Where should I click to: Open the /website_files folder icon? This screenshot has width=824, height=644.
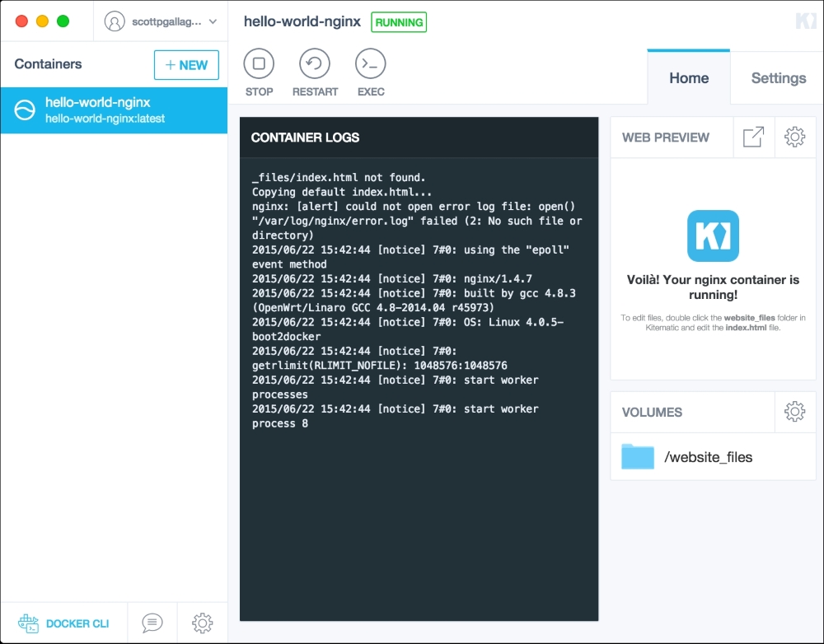[x=638, y=456]
